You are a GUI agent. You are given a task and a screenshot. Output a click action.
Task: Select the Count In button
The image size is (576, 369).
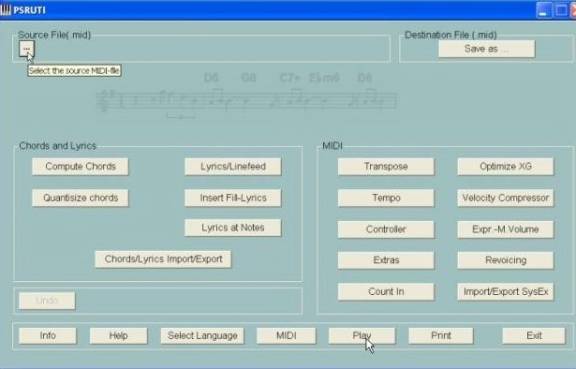click(386, 292)
